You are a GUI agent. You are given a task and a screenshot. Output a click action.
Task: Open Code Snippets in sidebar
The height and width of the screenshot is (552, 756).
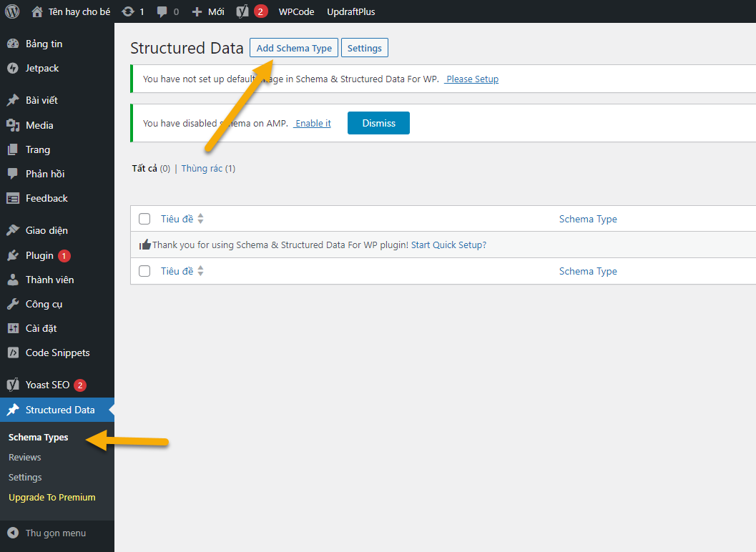57,353
